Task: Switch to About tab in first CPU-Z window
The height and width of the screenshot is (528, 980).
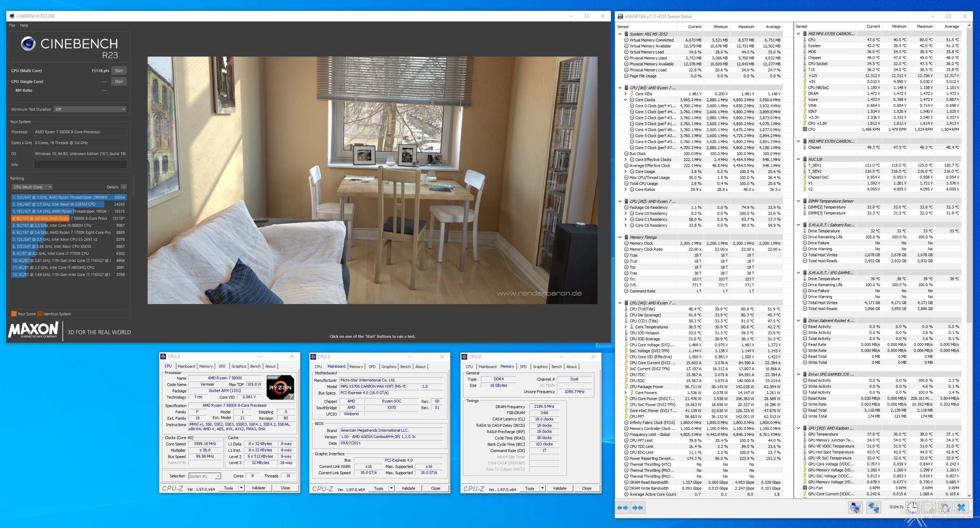Action: pyautogui.click(x=271, y=366)
